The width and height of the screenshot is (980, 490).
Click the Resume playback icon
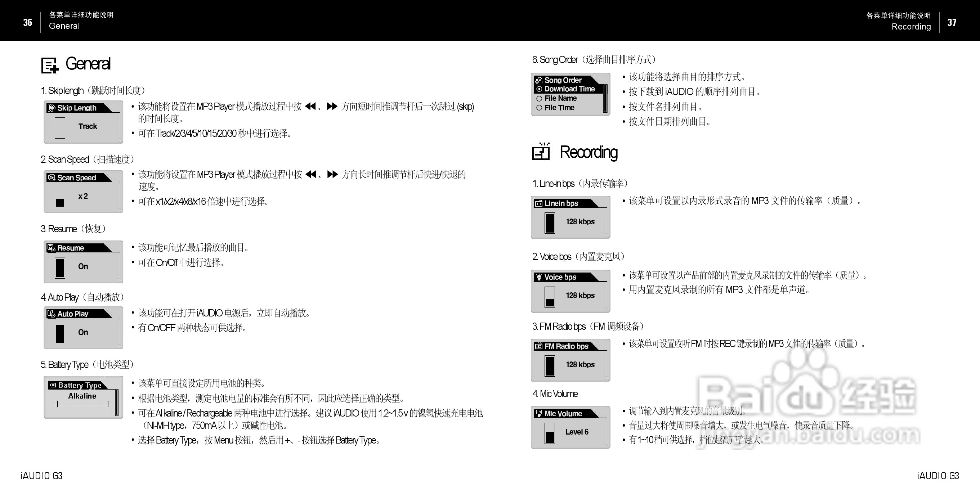(52, 248)
